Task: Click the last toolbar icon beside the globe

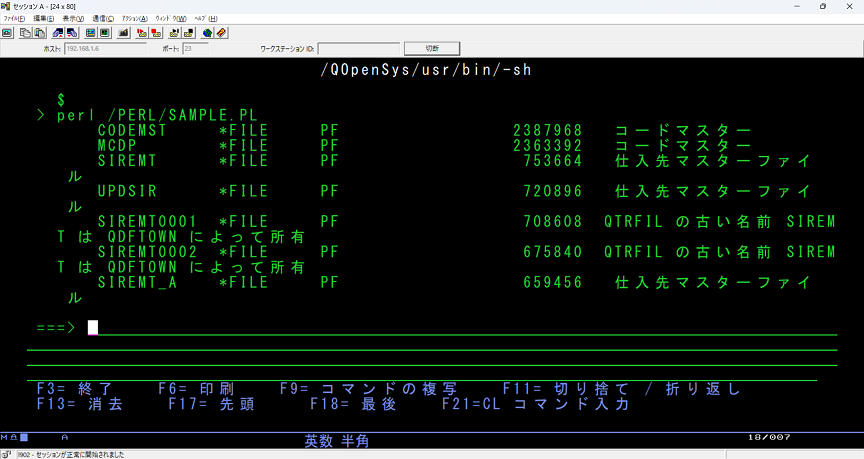Action: coord(221,32)
